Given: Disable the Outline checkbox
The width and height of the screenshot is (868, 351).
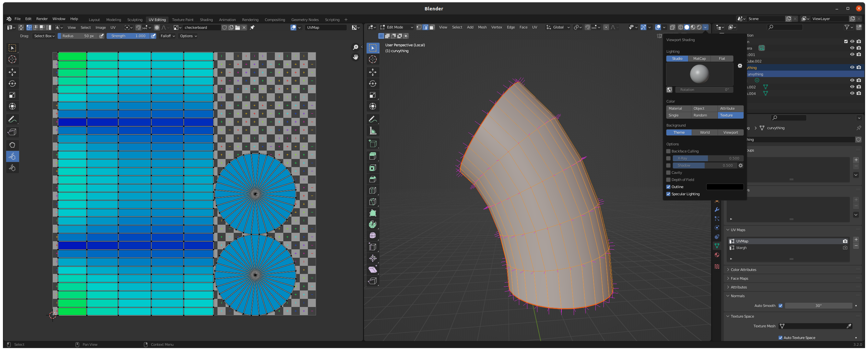Looking at the screenshot, I should pos(668,187).
